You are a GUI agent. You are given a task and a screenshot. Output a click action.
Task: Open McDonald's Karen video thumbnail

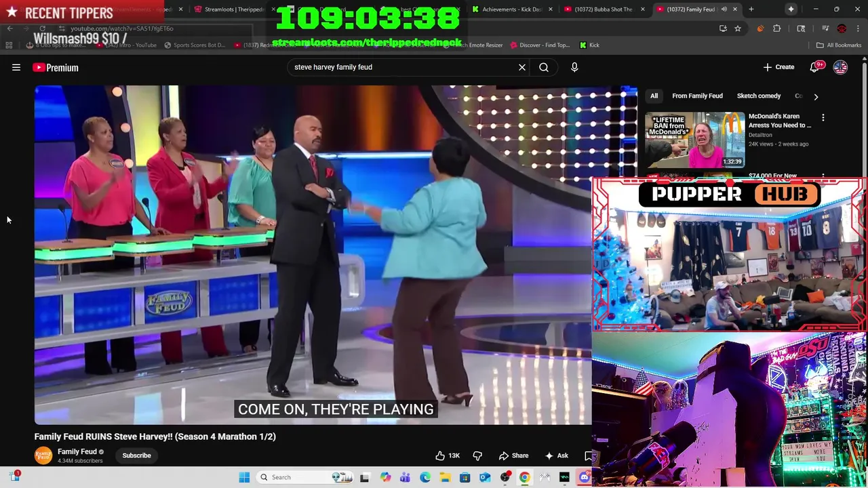[x=694, y=140]
